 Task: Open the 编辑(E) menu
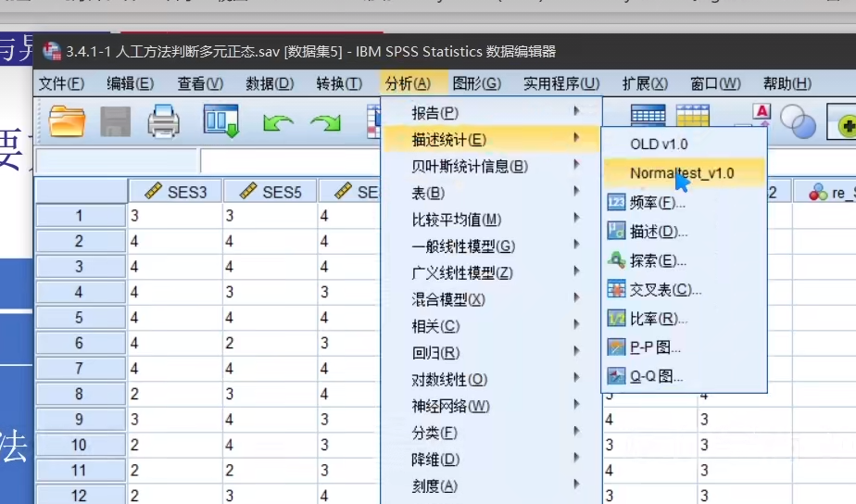point(130,83)
